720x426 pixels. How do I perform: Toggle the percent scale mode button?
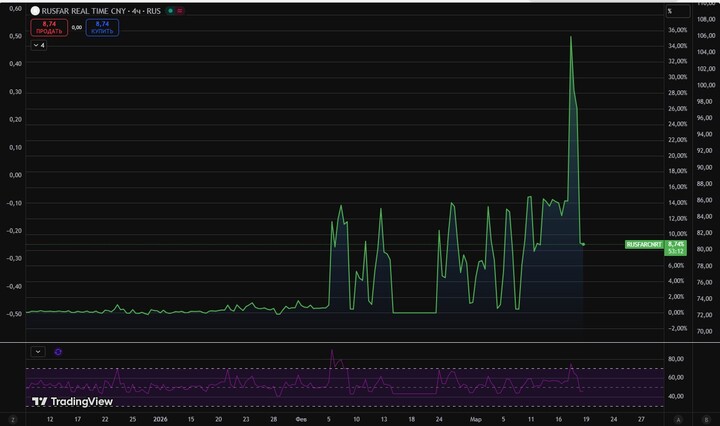(670, 10)
